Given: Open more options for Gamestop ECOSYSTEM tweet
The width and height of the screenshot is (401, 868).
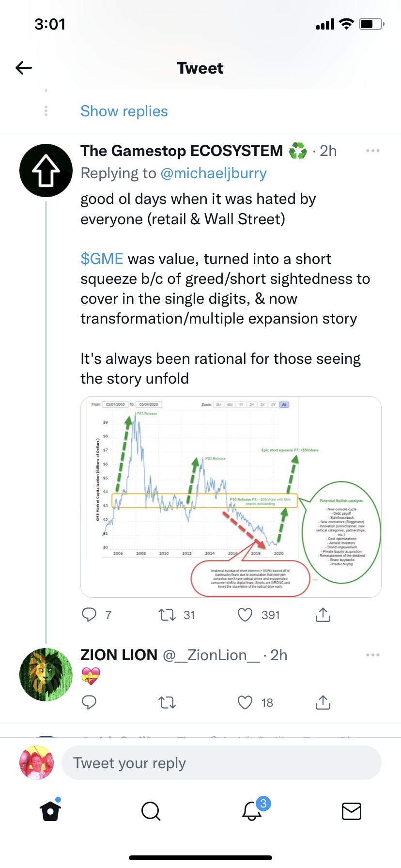Looking at the screenshot, I should [x=373, y=151].
